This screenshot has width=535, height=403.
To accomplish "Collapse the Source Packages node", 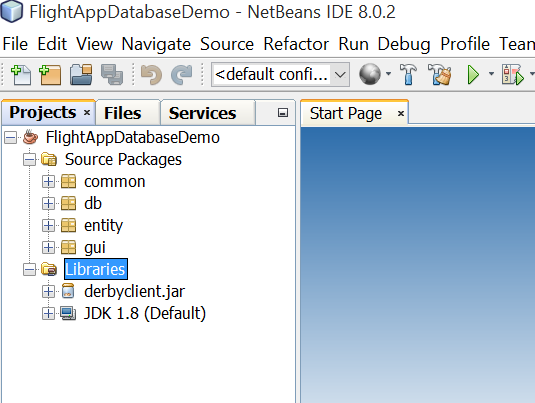I will coord(30,160).
